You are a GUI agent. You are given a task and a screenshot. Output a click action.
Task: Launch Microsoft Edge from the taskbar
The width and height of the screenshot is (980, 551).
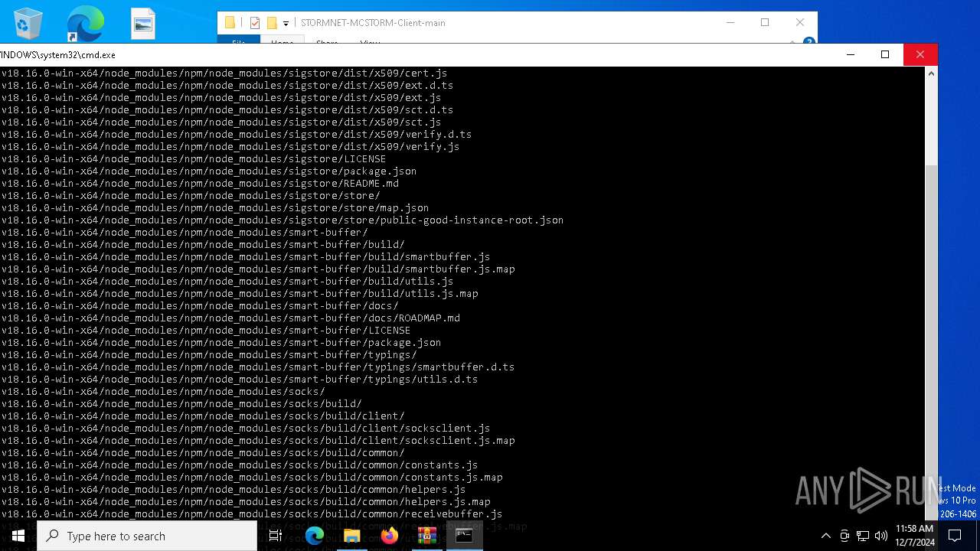pyautogui.click(x=315, y=536)
